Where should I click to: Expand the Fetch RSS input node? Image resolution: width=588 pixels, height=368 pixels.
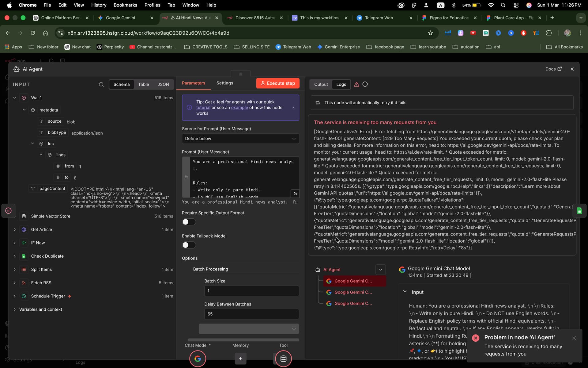pyautogui.click(x=14, y=283)
